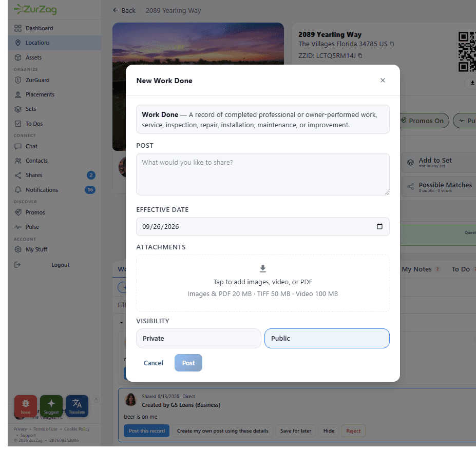Toggle the Promos On pill
This screenshot has width=476, height=470.
424,121
